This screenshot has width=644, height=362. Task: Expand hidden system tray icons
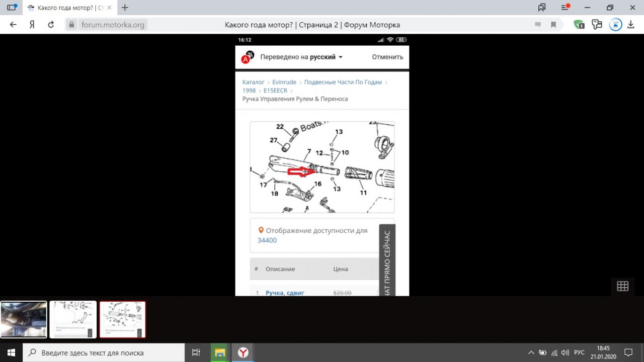pyautogui.click(x=531, y=352)
